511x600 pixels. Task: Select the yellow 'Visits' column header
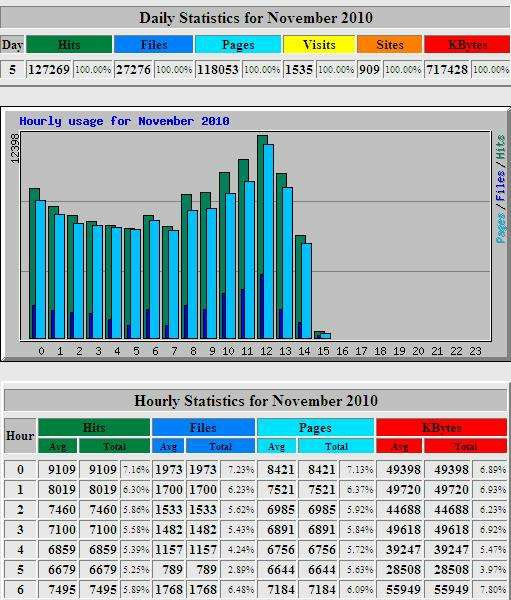[319, 45]
